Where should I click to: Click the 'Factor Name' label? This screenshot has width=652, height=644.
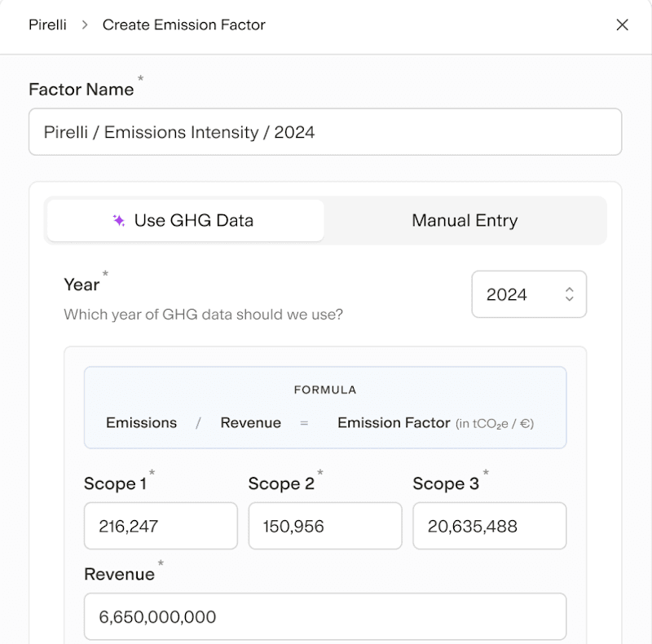tap(81, 90)
